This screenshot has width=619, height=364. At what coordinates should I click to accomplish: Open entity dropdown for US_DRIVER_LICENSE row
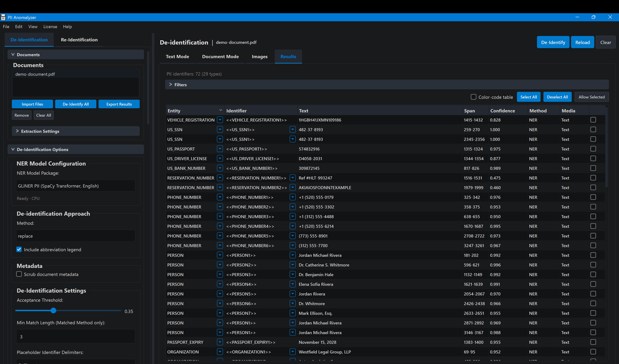(220, 159)
